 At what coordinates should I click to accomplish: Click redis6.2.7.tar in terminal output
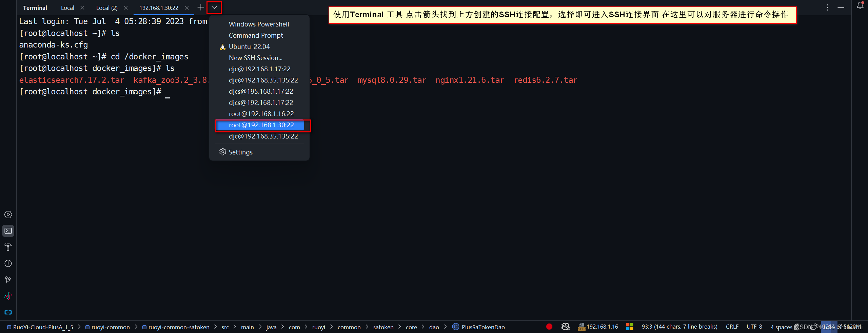pyautogui.click(x=545, y=80)
